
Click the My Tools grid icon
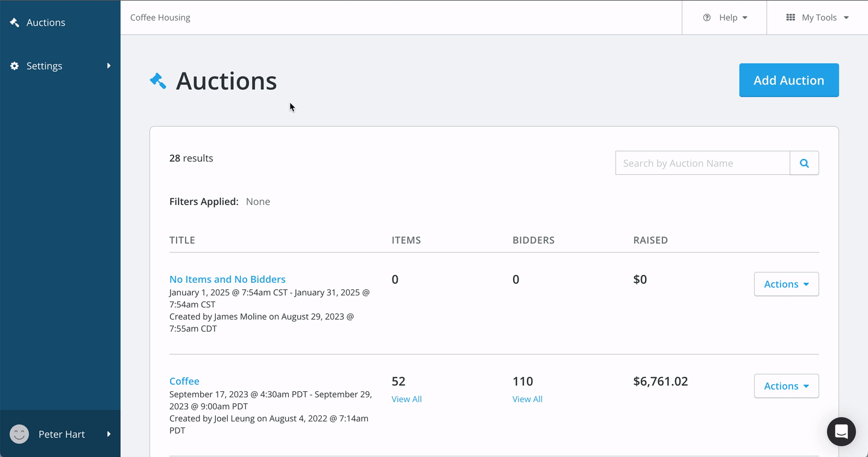click(x=791, y=17)
